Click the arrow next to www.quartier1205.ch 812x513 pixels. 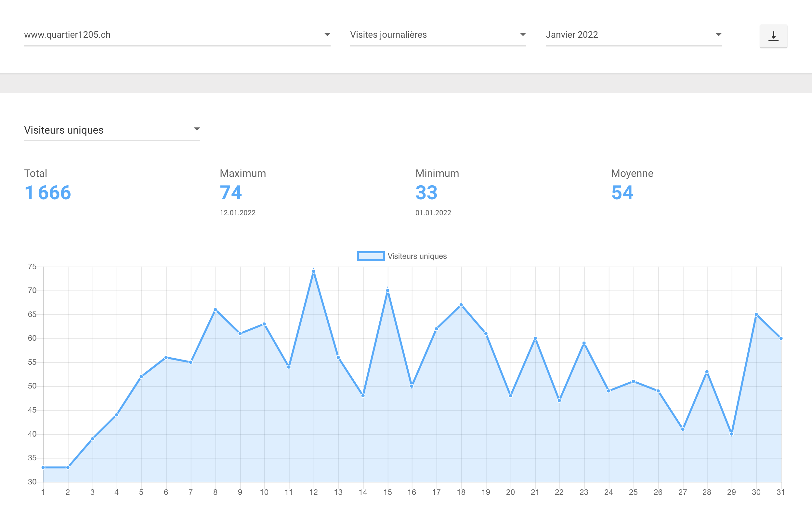point(327,34)
